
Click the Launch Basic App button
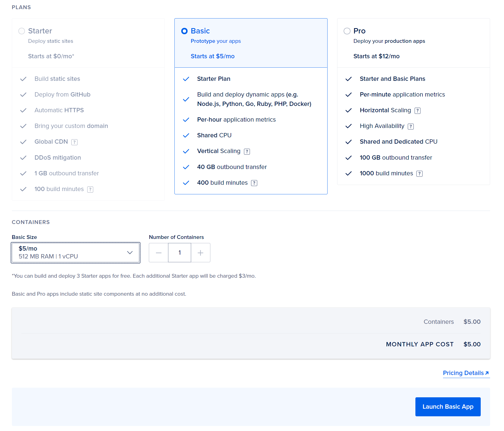448,407
